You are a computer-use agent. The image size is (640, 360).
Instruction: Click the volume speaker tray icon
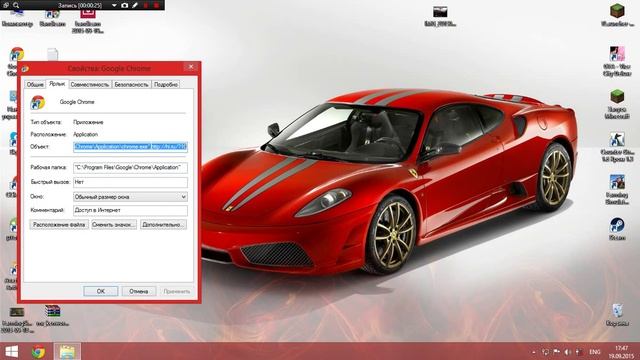tap(567, 352)
